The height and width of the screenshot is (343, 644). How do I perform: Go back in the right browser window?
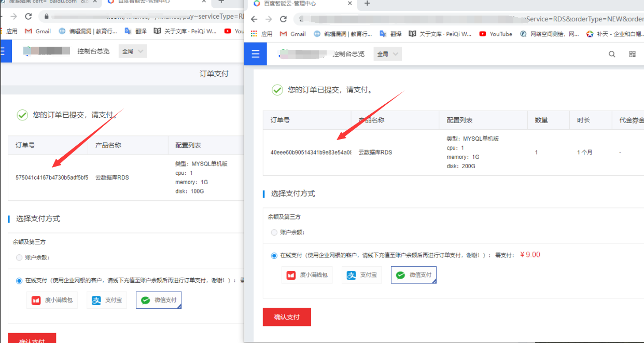pos(254,19)
